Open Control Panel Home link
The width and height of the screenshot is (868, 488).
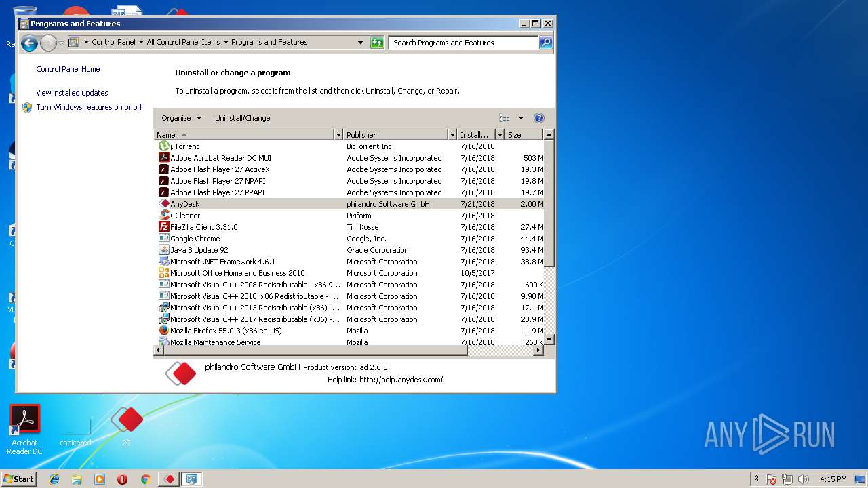click(x=68, y=69)
